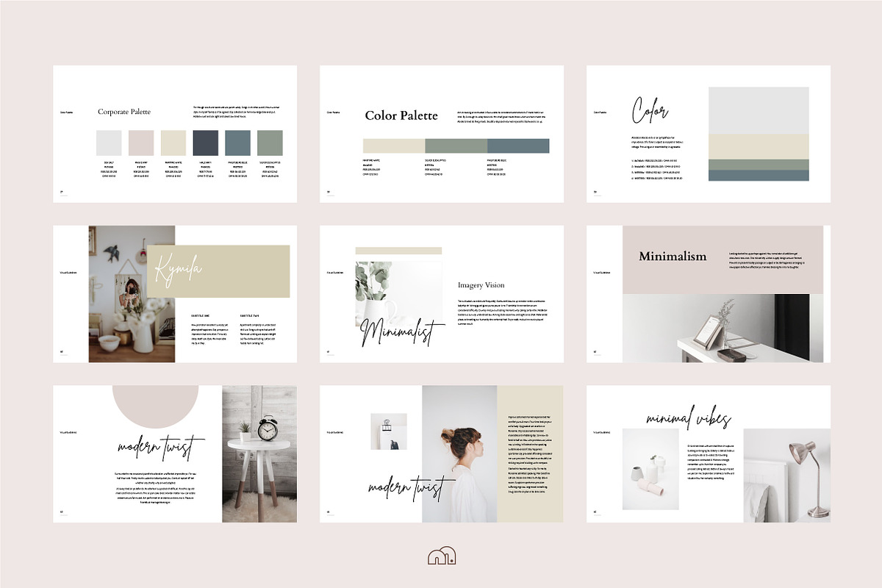
Task: Click the cream segment of Color Palette bar
Action: 394,146
